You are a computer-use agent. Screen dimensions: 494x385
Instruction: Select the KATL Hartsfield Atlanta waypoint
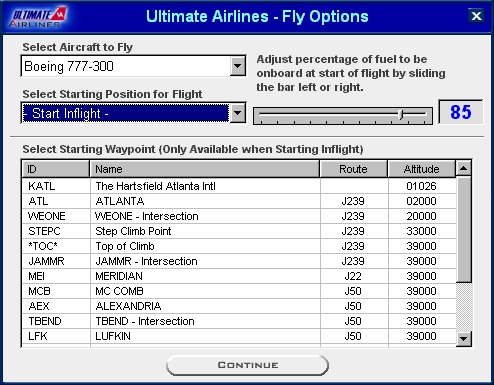point(239,186)
